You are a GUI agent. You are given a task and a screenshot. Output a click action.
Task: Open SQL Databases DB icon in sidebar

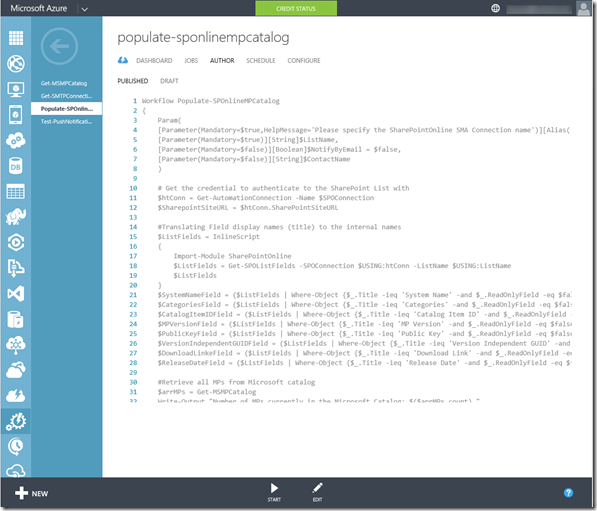pos(16,166)
